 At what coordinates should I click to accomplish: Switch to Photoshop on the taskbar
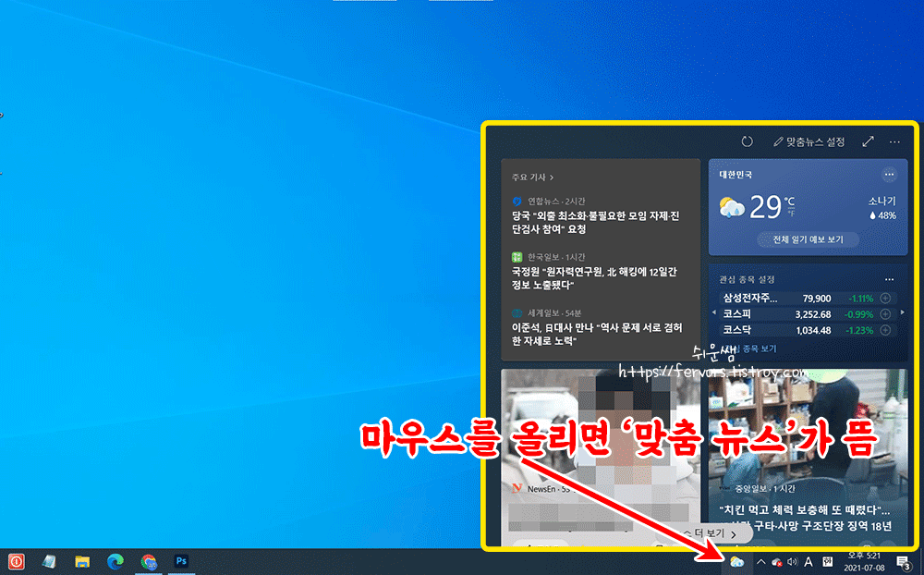point(181,561)
